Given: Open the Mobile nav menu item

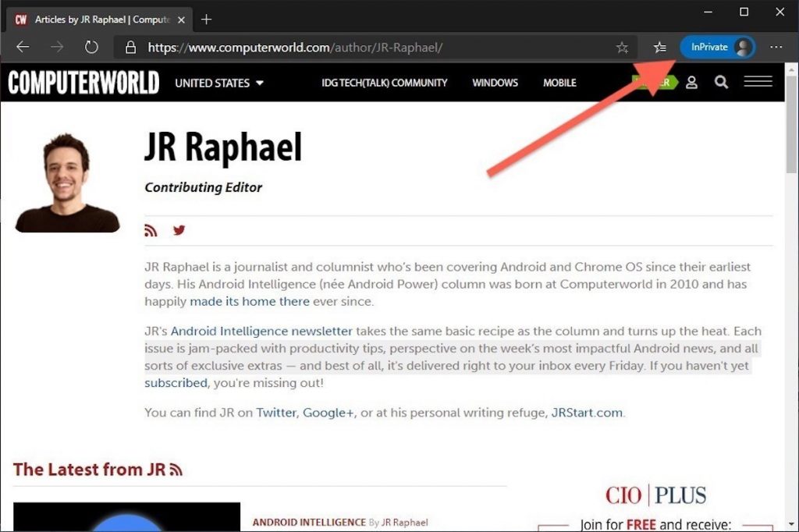Looking at the screenshot, I should point(559,83).
